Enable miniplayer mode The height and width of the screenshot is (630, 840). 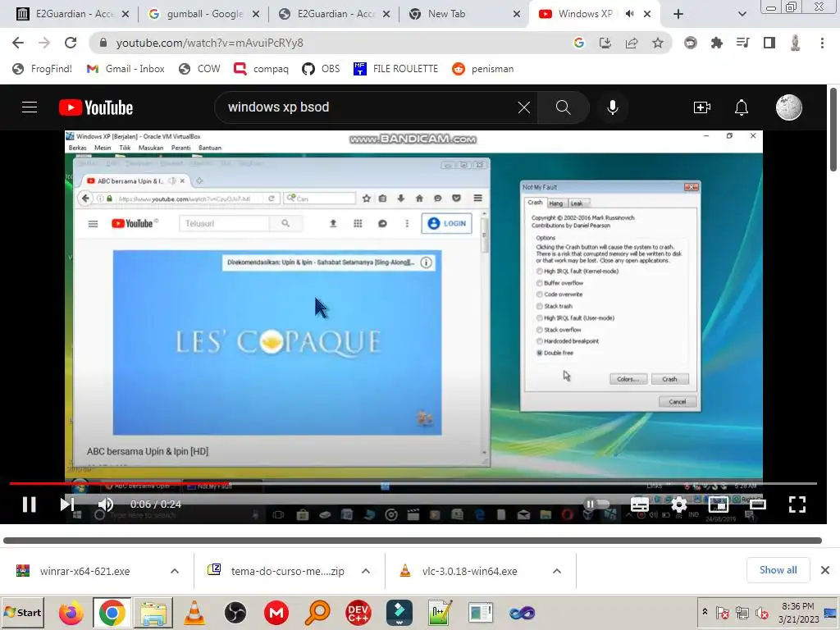(x=719, y=504)
